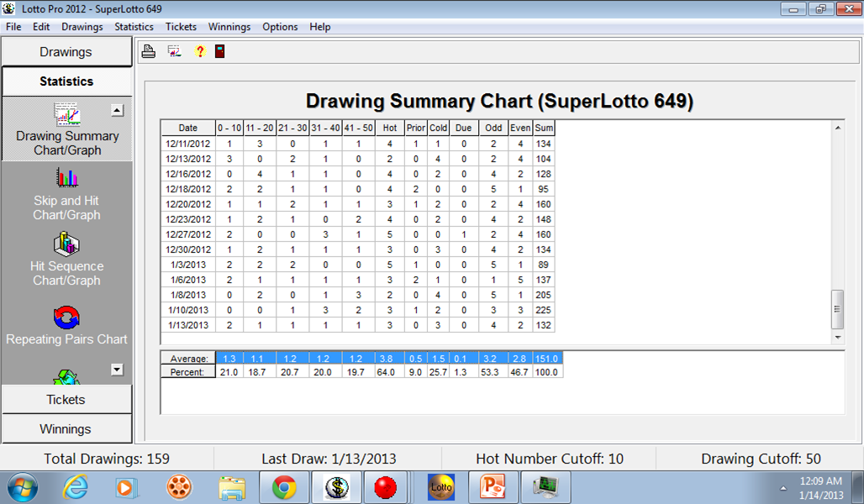Click the film reel taskbar icon
Screen dimensions: 864x504
click(179, 487)
